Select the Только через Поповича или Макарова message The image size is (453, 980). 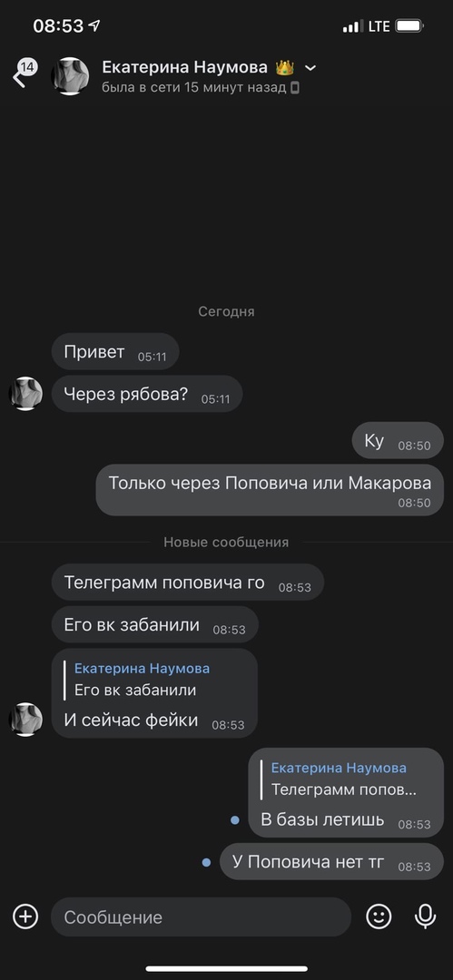click(270, 489)
